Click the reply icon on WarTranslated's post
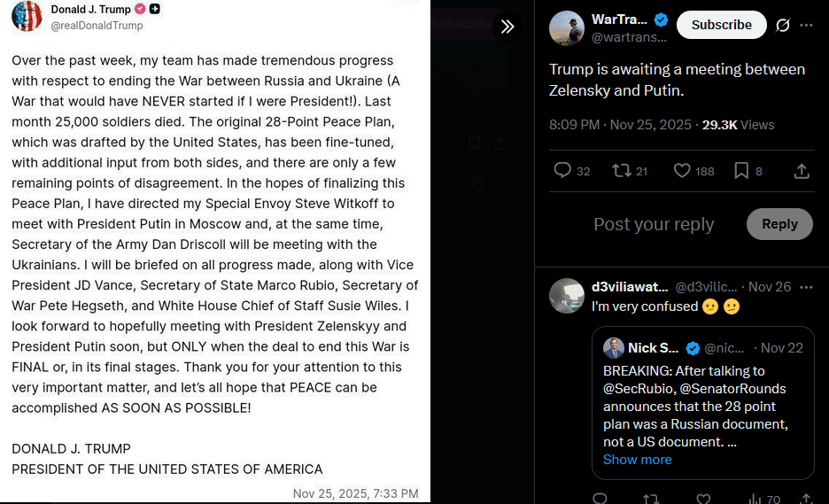829x504 pixels. 562,170
